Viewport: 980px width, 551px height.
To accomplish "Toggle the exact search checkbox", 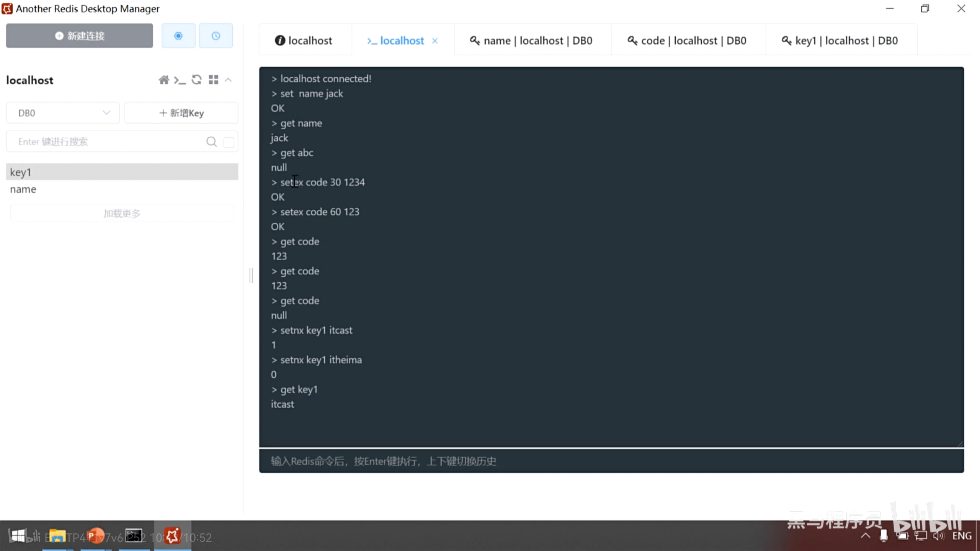I will [229, 142].
